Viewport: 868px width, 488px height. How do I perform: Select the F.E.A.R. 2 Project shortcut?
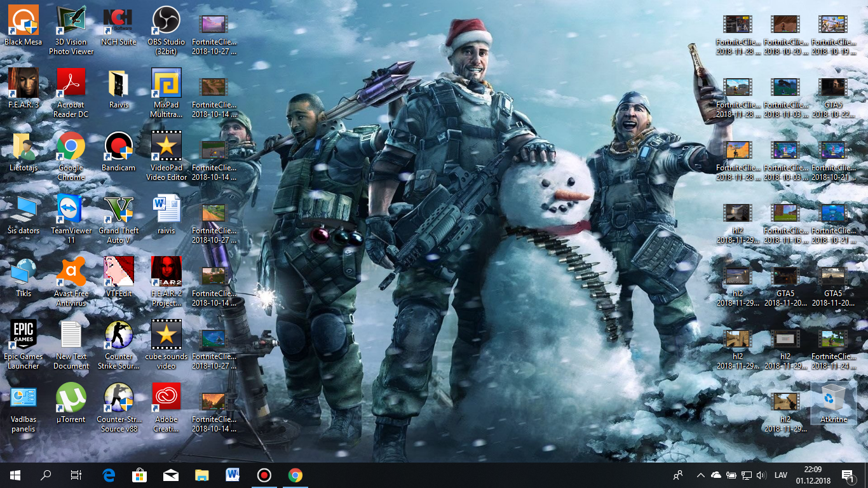coord(166,282)
